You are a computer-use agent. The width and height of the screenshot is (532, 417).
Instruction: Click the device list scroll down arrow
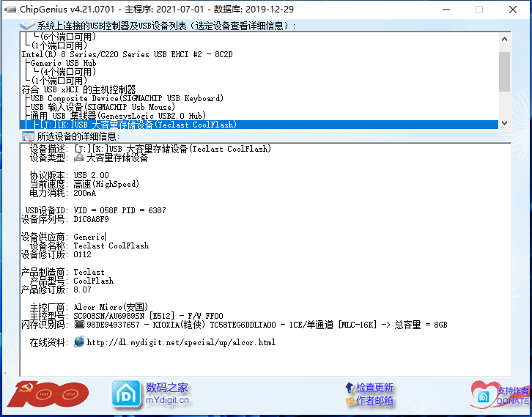[x=504, y=123]
